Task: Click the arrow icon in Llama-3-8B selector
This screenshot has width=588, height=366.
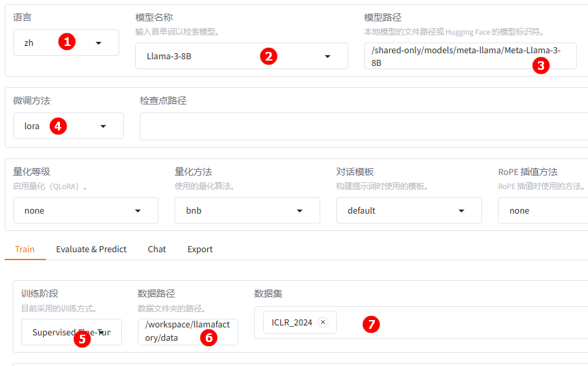Action: [x=328, y=57]
